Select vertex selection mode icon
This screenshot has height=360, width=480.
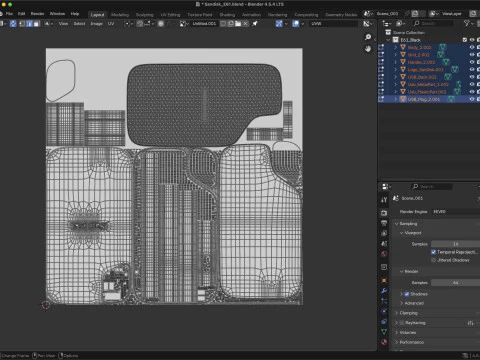[22, 24]
